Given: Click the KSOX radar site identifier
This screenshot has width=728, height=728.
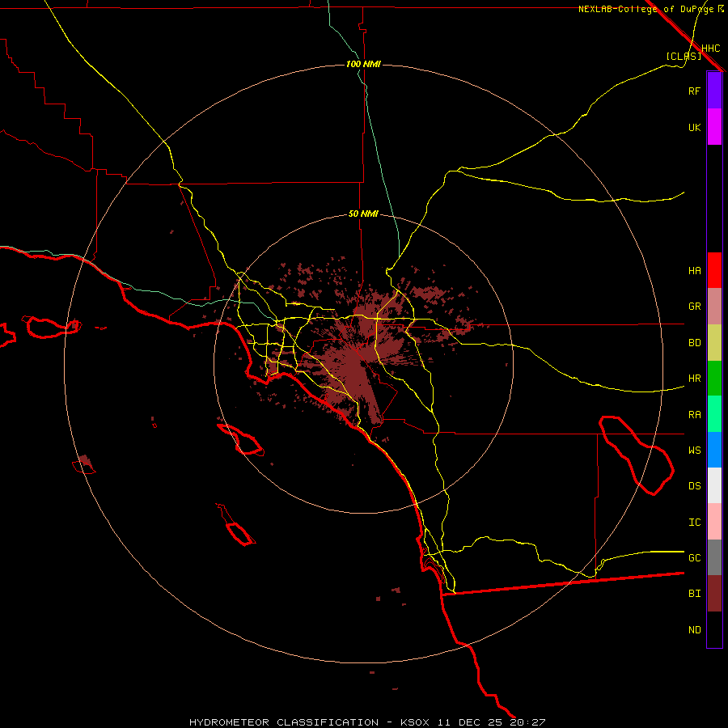Looking at the screenshot, I should pyautogui.click(x=415, y=722).
